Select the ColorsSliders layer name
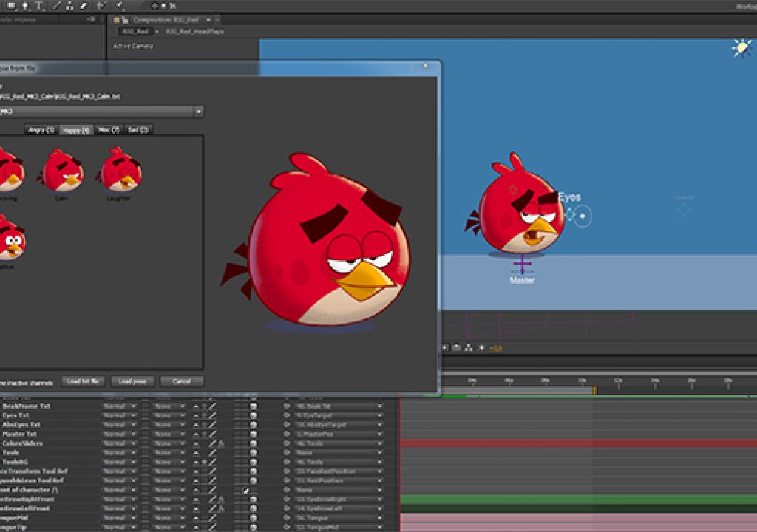The height and width of the screenshot is (532, 757). tap(22, 443)
